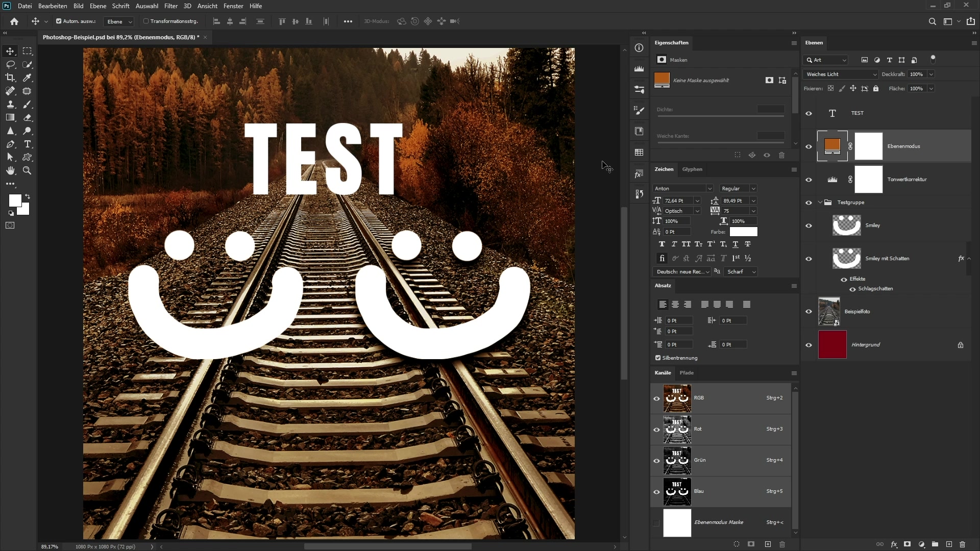
Task: Click the create new layer icon
Action: [x=949, y=544]
